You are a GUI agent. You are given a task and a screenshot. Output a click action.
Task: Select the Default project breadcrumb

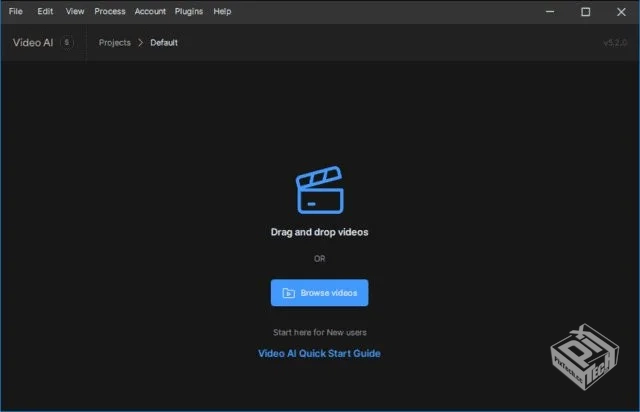pyautogui.click(x=164, y=42)
